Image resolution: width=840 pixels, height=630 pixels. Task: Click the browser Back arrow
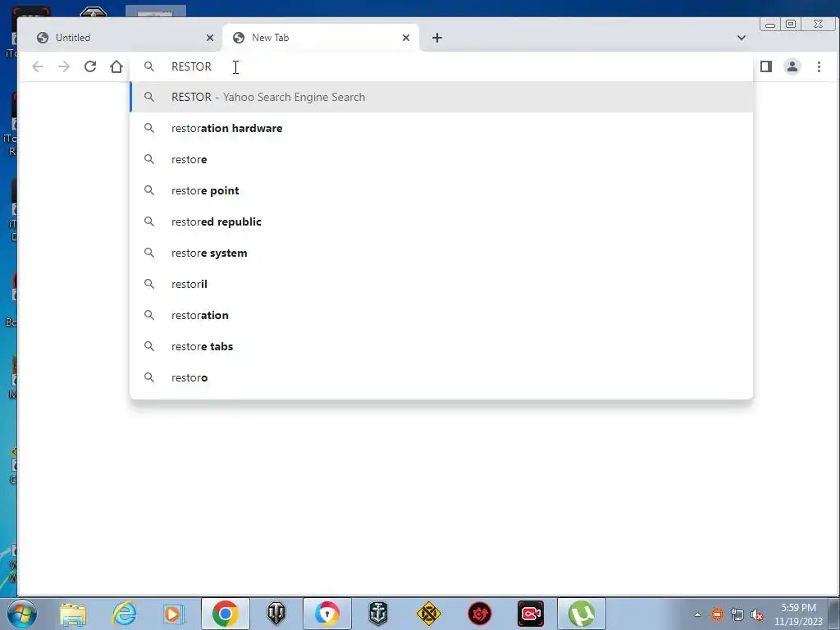tap(38, 66)
